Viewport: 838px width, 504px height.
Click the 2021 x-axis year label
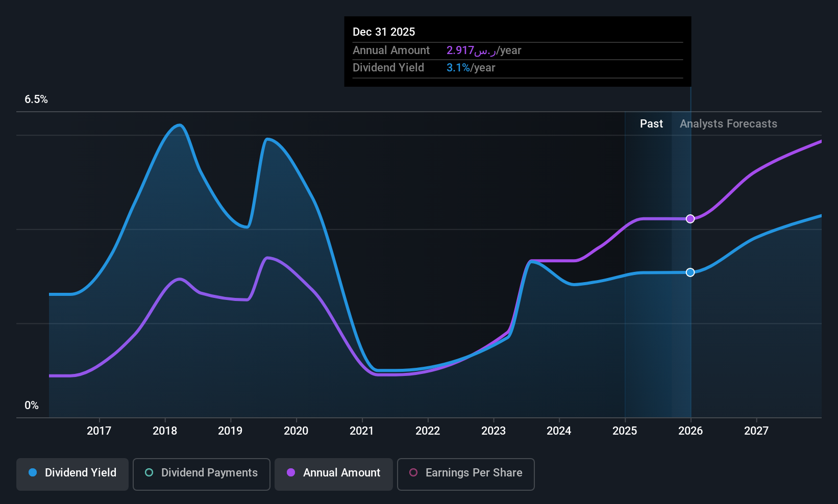click(362, 431)
